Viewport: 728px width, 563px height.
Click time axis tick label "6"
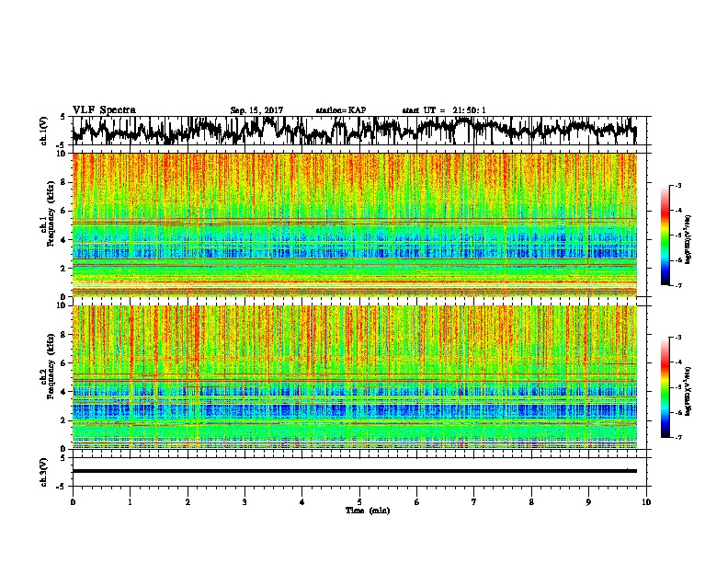[x=417, y=502]
